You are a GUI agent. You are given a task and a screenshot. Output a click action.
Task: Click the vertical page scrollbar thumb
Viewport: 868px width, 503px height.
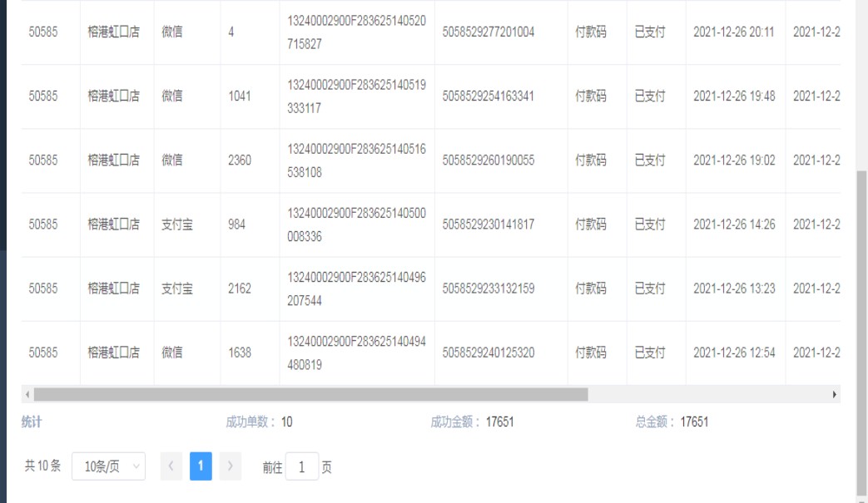coord(861,333)
